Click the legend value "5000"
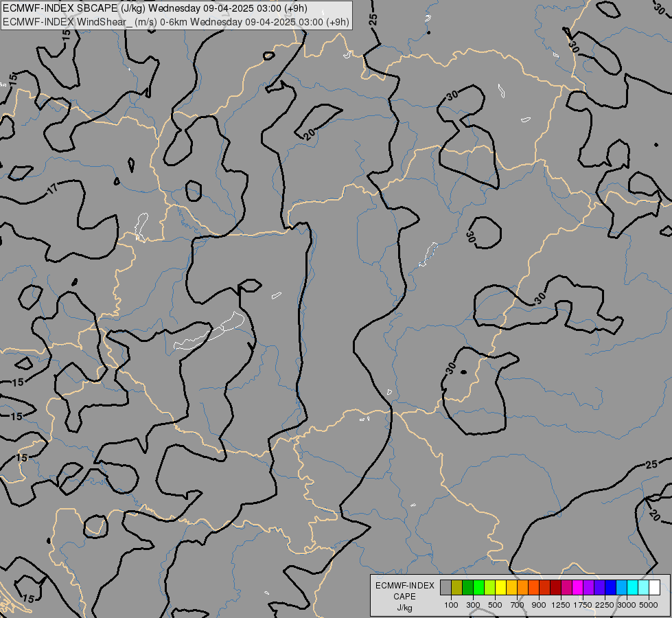 pos(649,605)
